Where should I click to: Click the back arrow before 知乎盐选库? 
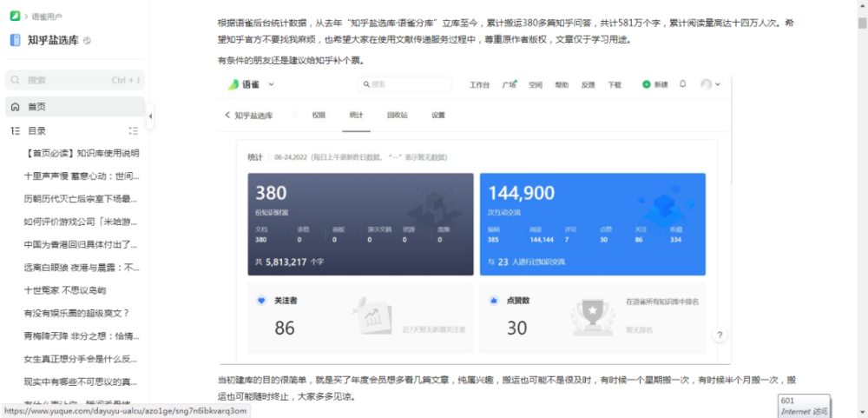tap(227, 116)
